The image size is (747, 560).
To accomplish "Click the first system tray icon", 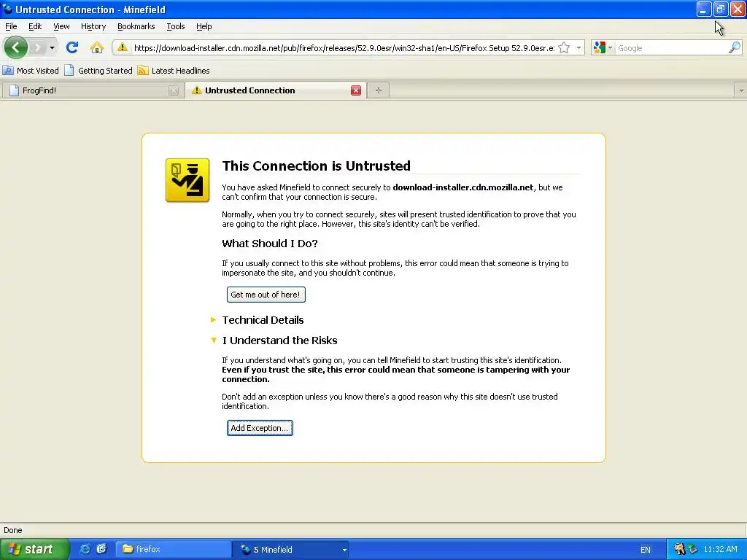I will 679,549.
